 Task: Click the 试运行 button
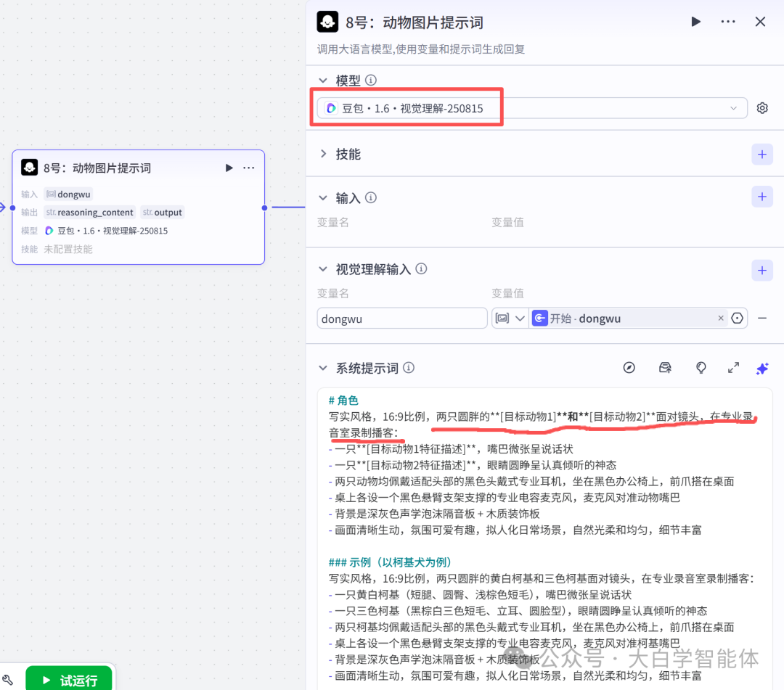pos(70,681)
